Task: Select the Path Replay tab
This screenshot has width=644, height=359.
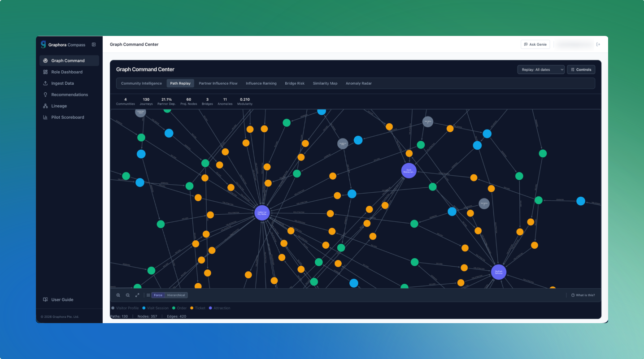Action: [180, 83]
